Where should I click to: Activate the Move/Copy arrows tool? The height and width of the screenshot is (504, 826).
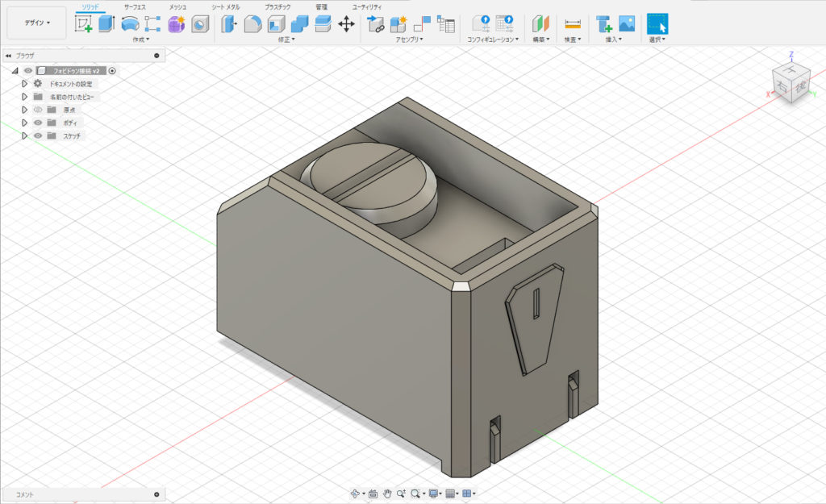[x=346, y=24]
